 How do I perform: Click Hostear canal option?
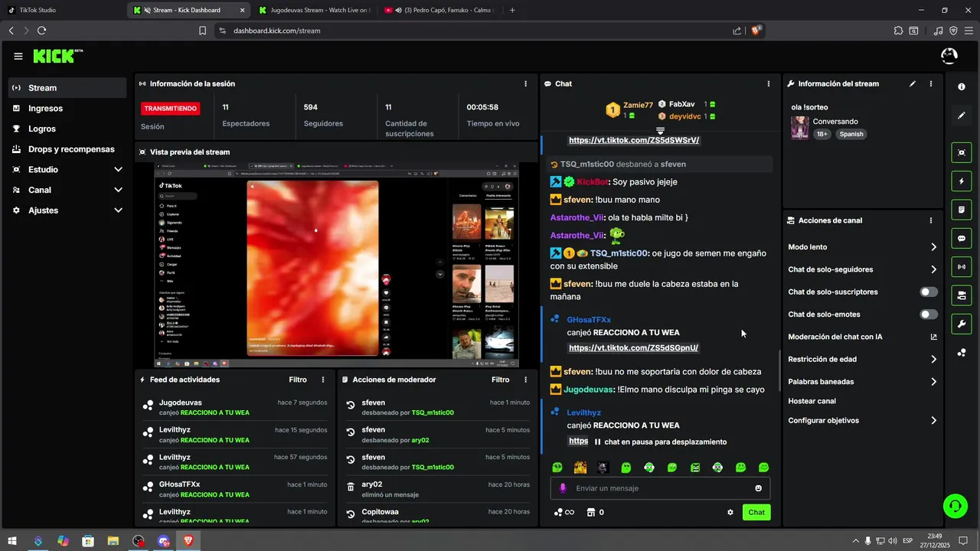[x=812, y=401]
